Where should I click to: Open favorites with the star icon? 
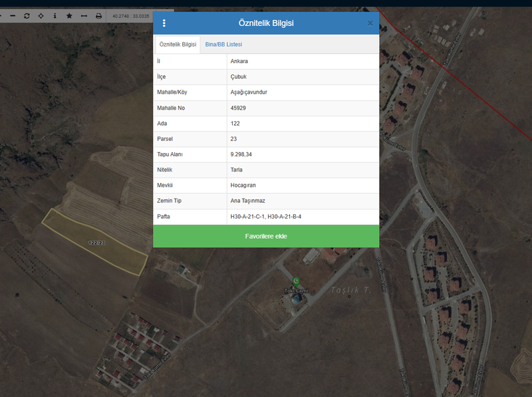69,15
